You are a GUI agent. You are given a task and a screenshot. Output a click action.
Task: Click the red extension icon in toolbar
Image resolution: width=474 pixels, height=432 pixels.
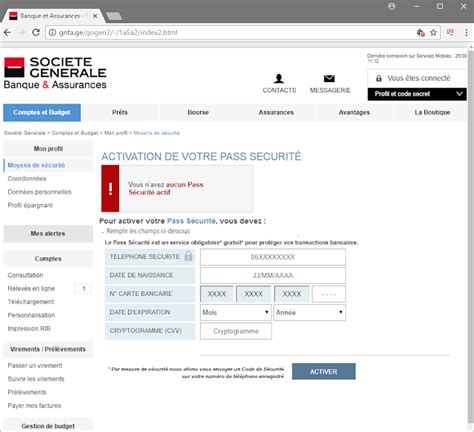coord(450,32)
